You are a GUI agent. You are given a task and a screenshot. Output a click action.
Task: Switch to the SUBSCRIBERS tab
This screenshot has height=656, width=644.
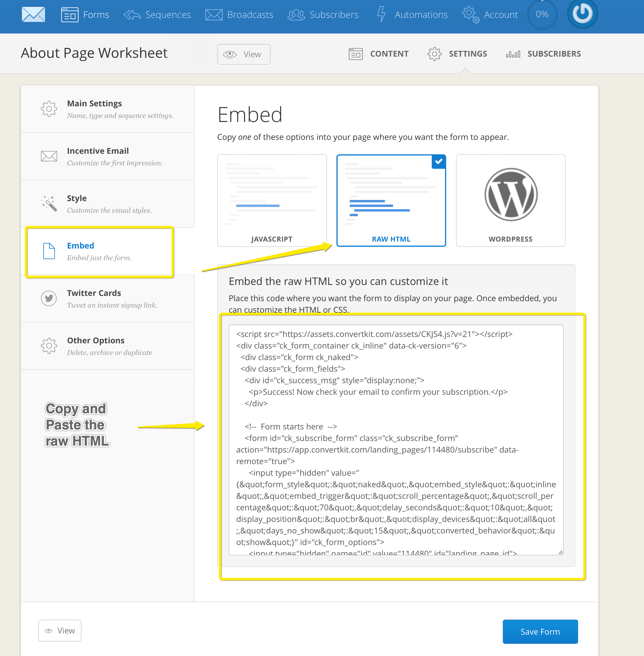tap(543, 54)
